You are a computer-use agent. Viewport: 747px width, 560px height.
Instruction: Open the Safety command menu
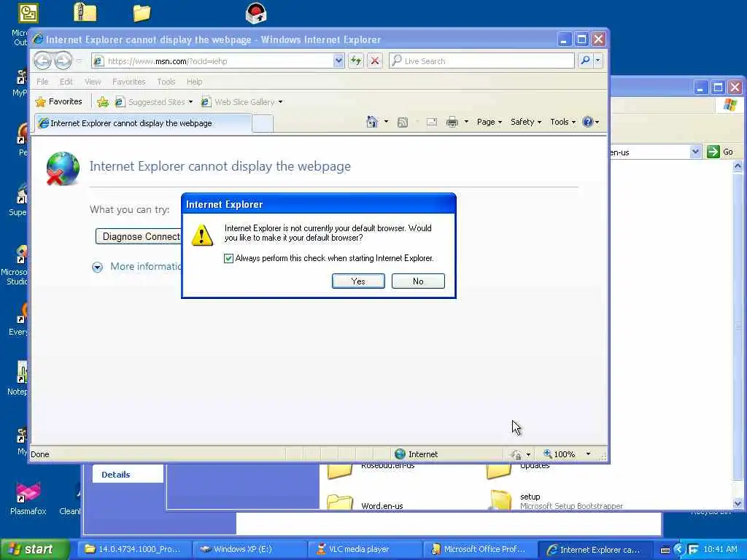[x=526, y=122]
